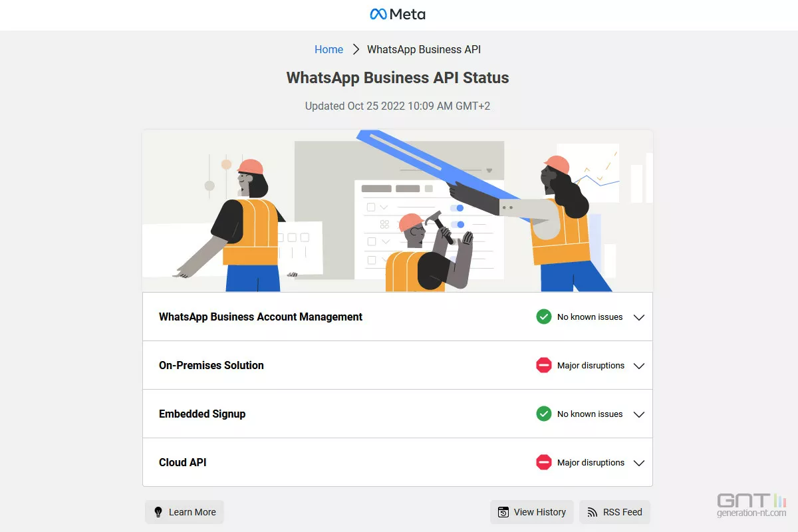Viewport: 798px width, 532px height.
Task: Open View History button
Action: pyautogui.click(x=532, y=512)
